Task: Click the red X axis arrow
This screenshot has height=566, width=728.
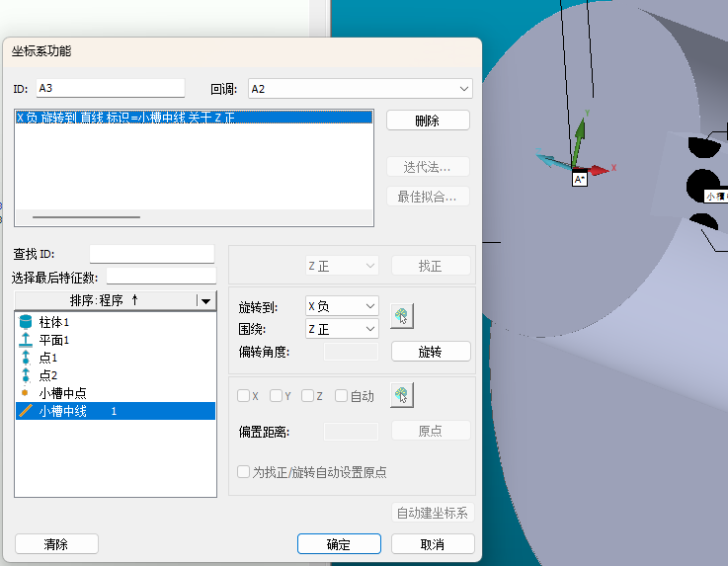Action: (x=597, y=170)
